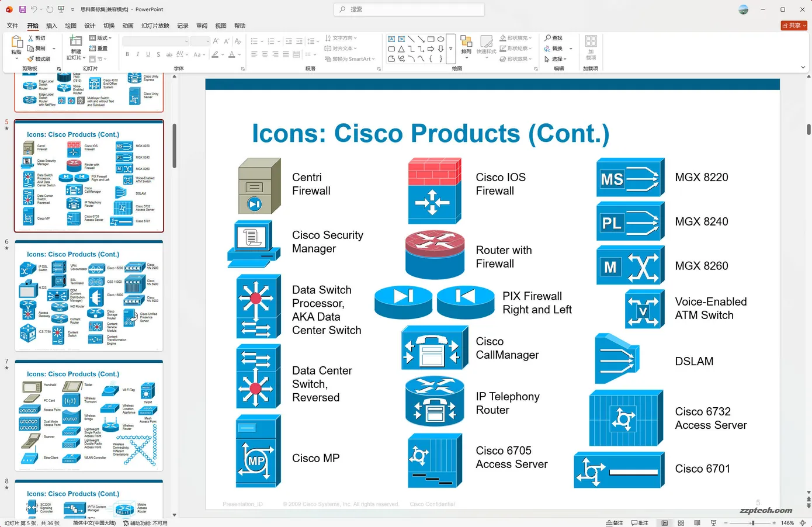Select the rectangle shape in the gallery

[431, 39]
